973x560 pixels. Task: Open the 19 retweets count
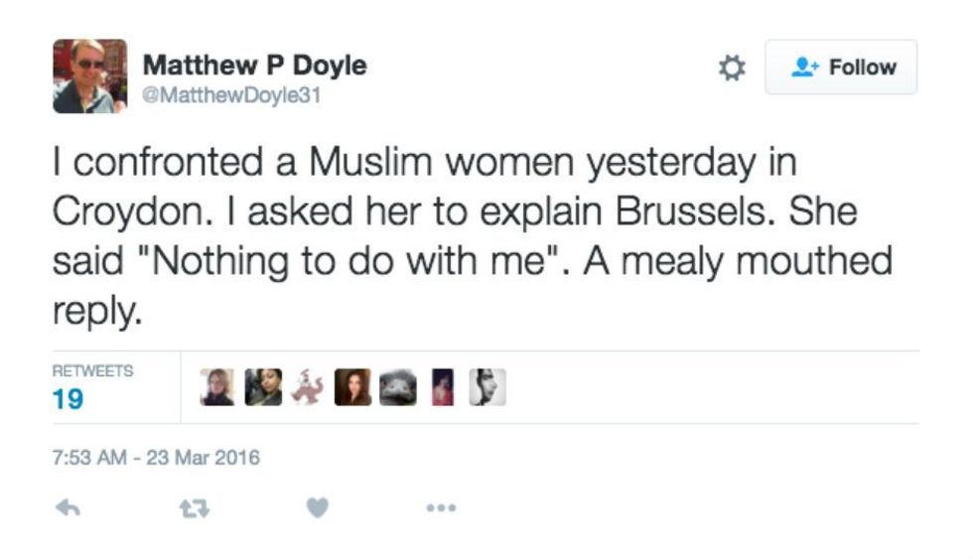pos(68,398)
